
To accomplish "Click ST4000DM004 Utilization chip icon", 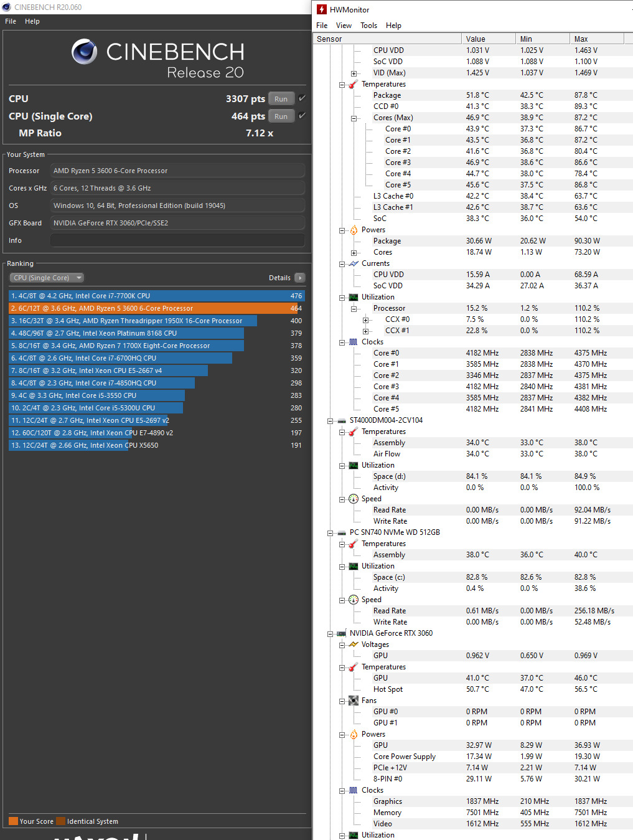I will tap(354, 465).
